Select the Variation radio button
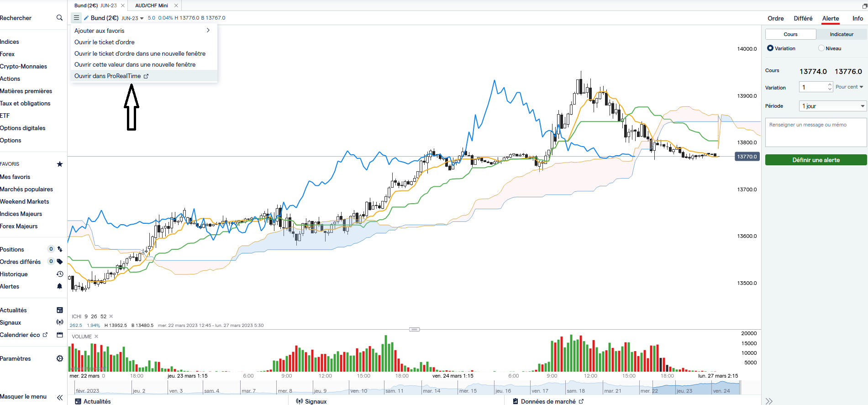The width and height of the screenshot is (868, 405). click(x=770, y=48)
